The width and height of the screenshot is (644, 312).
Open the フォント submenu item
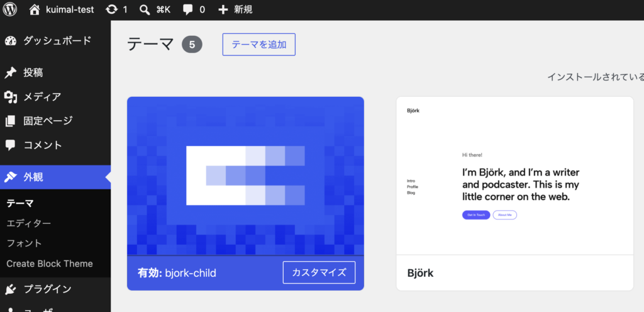coord(25,243)
